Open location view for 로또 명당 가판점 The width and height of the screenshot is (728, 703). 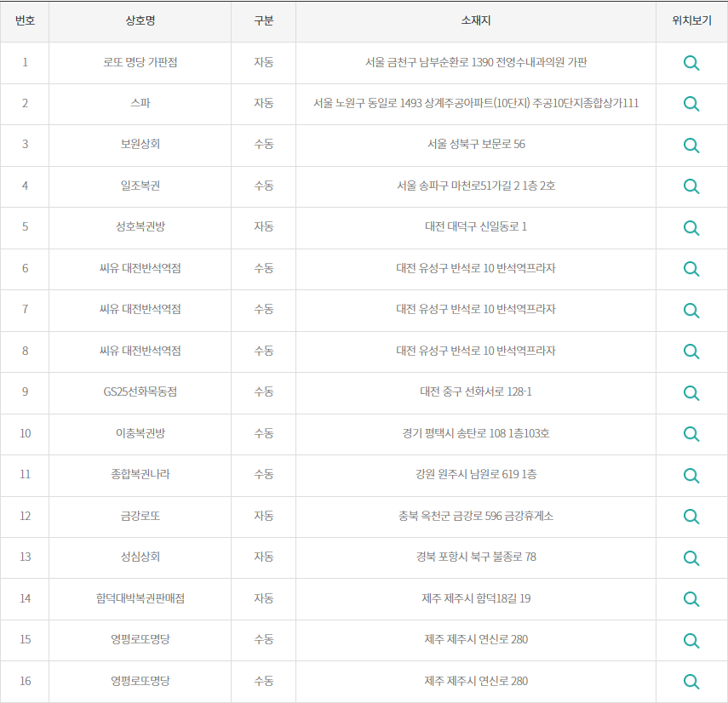click(691, 63)
